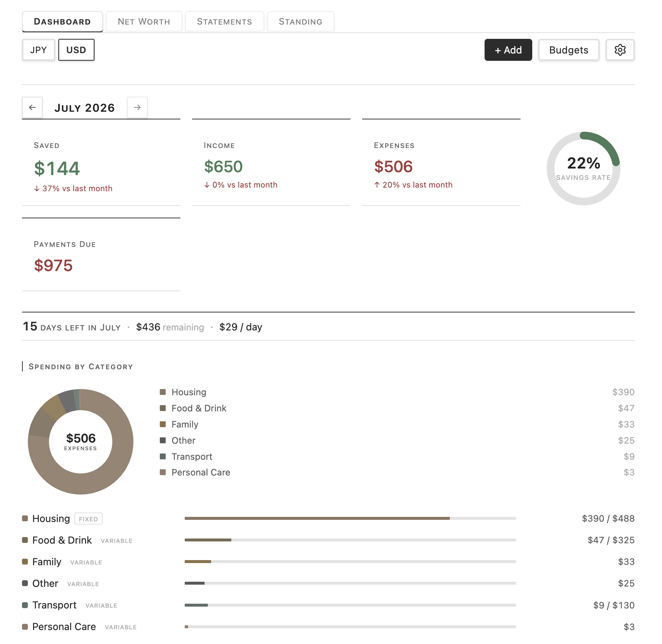Click the + Add button
The height and width of the screenshot is (644, 662).
(x=508, y=50)
